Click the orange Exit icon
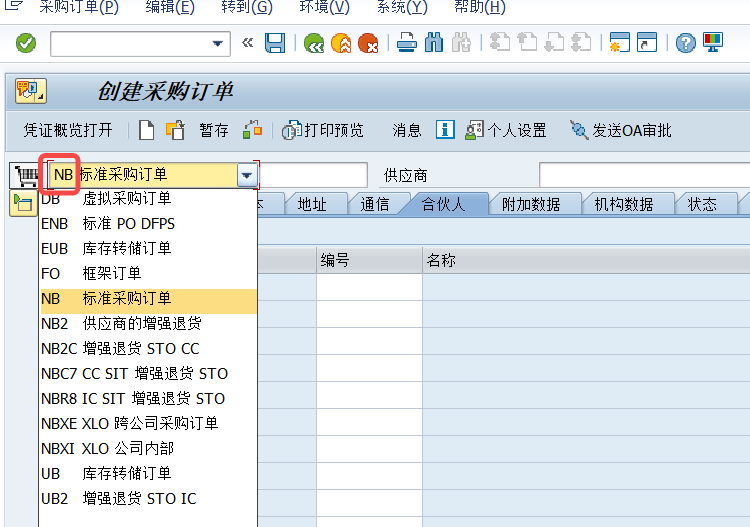Screen dimensions: 750x527 tap(341, 44)
